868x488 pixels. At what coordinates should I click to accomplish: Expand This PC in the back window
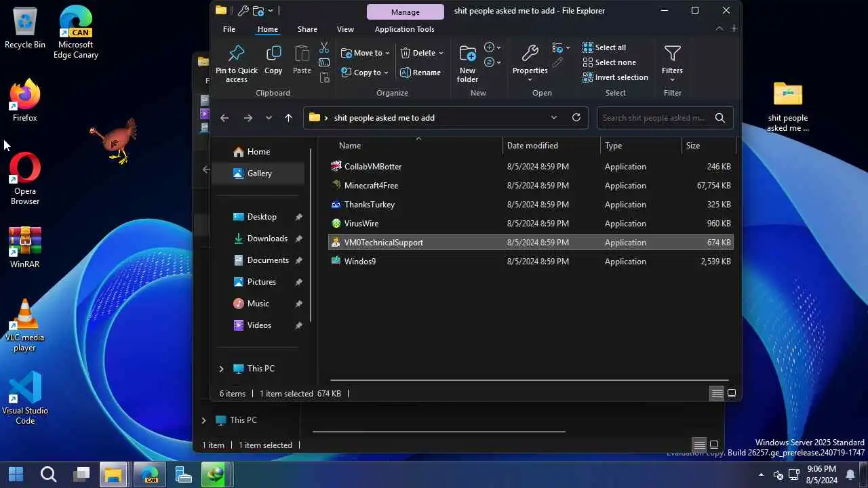coord(203,420)
